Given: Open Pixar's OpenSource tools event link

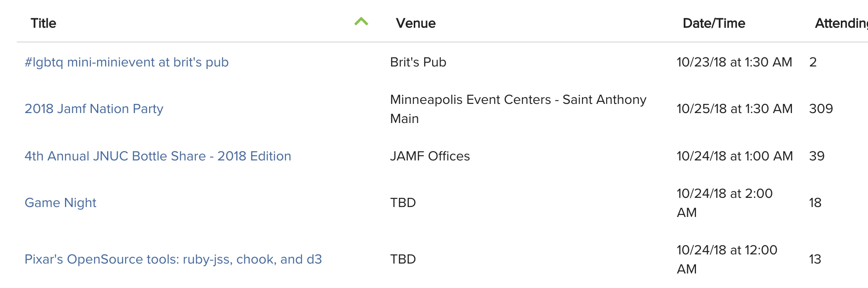Looking at the screenshot, I should 173,259.
